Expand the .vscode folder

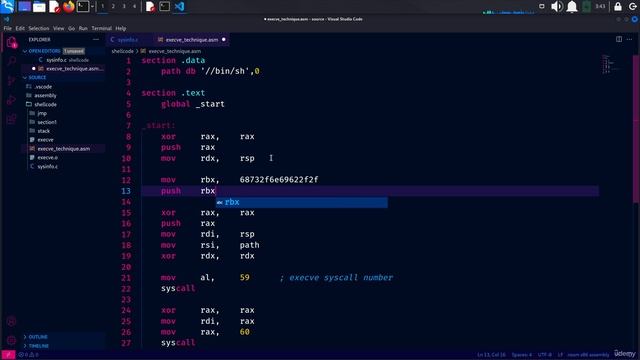coord(43,87)
